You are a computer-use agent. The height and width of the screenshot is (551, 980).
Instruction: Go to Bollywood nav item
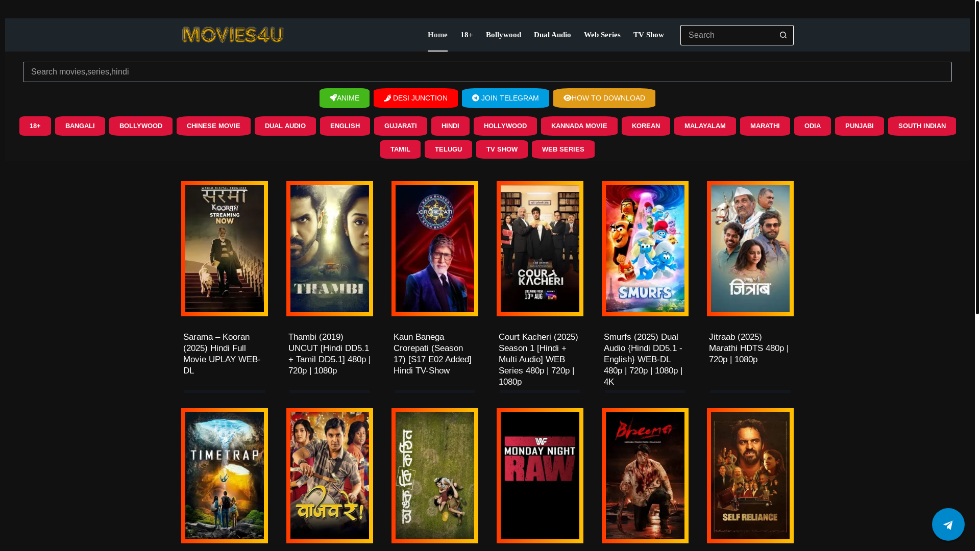pos(503,35)
